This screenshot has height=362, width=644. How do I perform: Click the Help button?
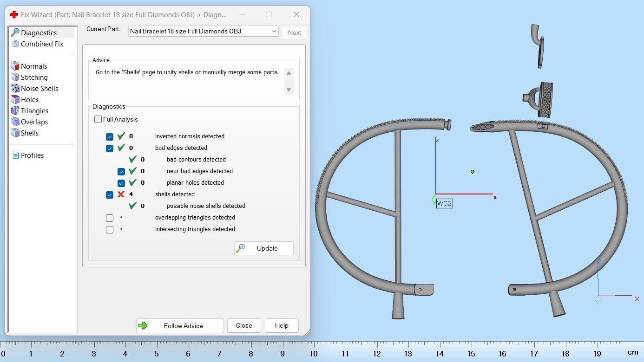click(282, 325)
